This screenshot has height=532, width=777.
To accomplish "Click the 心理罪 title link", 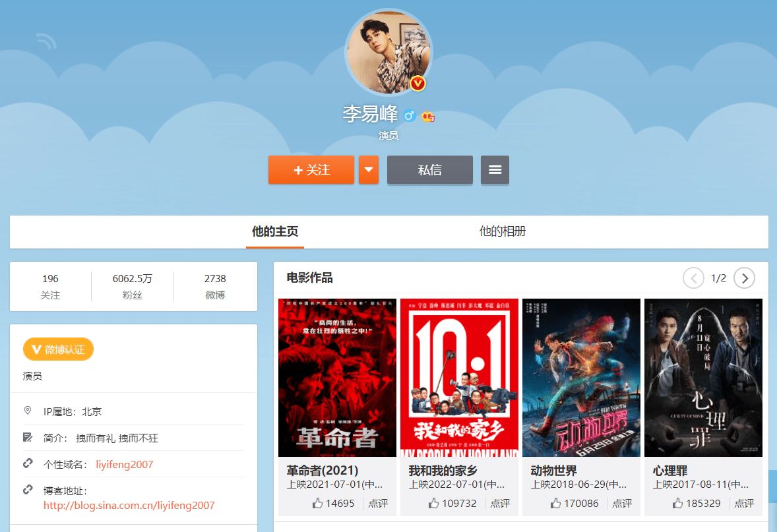I will 670,470.
